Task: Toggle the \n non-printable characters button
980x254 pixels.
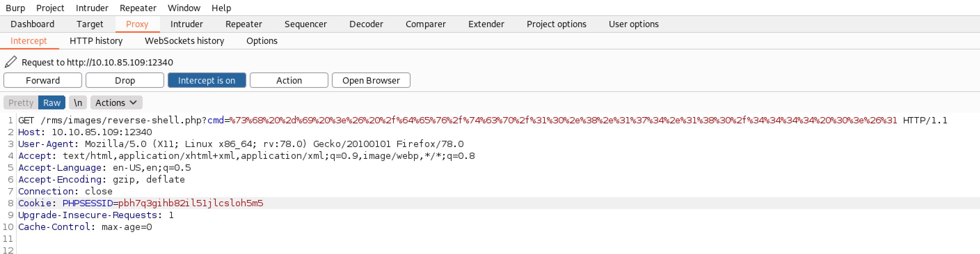Action: 78,103
